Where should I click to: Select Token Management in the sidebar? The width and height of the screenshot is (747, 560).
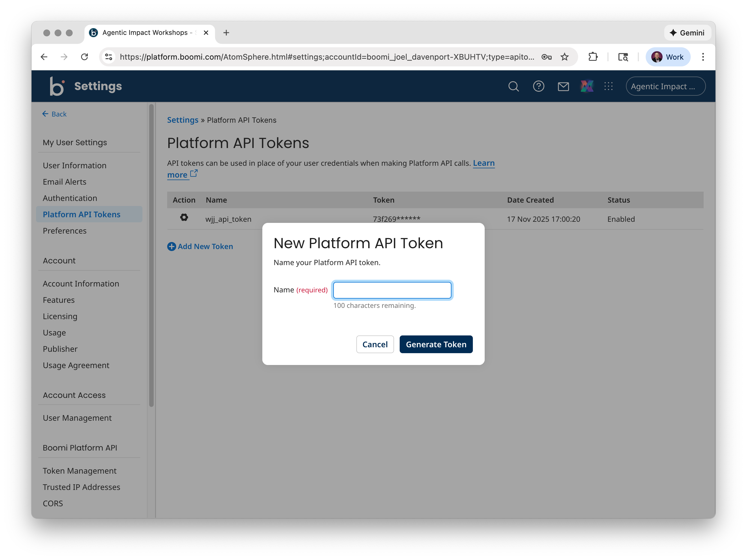(79, 470)
